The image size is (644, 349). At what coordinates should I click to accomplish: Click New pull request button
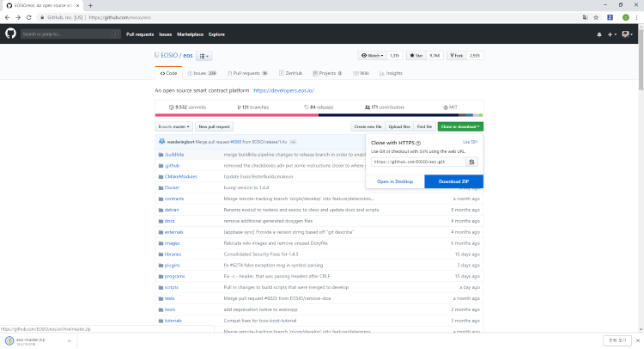(x=214, y=126)
